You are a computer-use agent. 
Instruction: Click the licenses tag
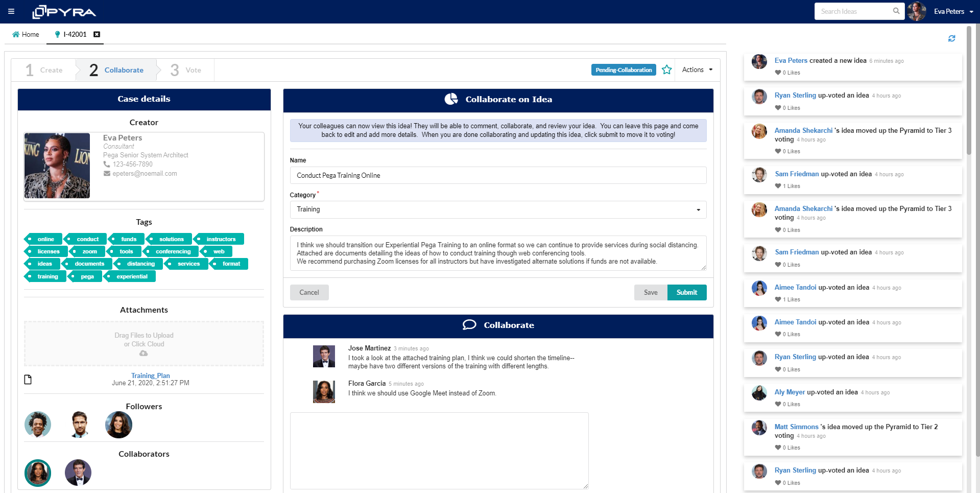point(46,251)
